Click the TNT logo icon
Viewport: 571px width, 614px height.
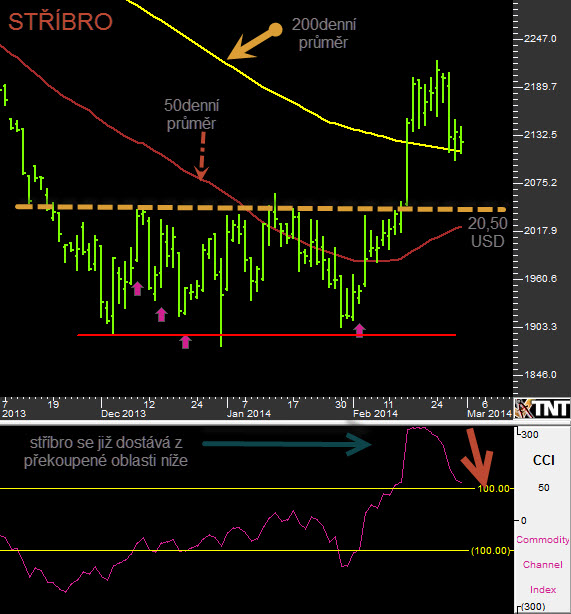(x=542, y=409)
